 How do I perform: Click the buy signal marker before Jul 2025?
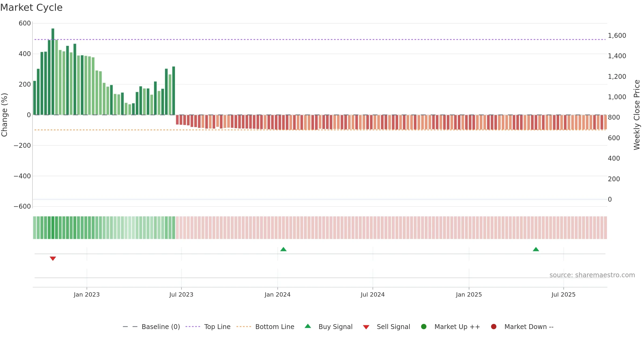pos(536,249)
